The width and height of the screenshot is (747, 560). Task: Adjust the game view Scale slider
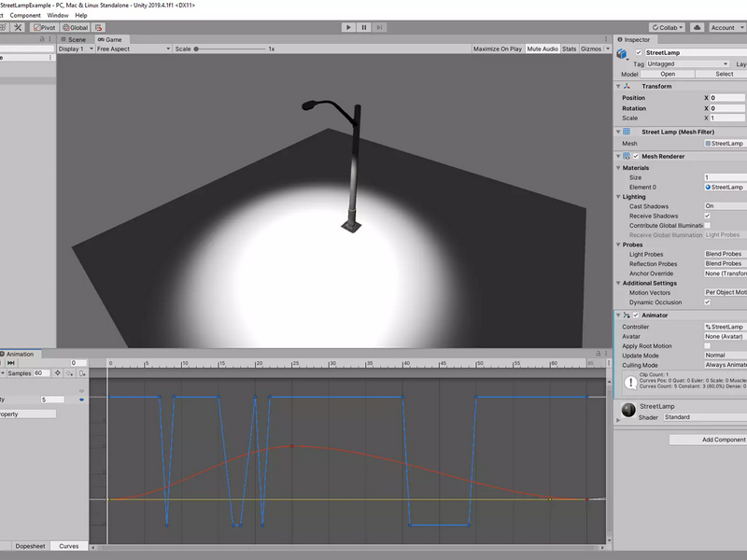point(231,49)
